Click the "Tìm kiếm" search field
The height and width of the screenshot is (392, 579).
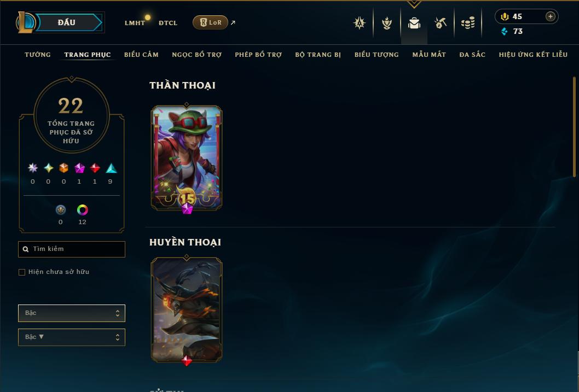[72, 249]
